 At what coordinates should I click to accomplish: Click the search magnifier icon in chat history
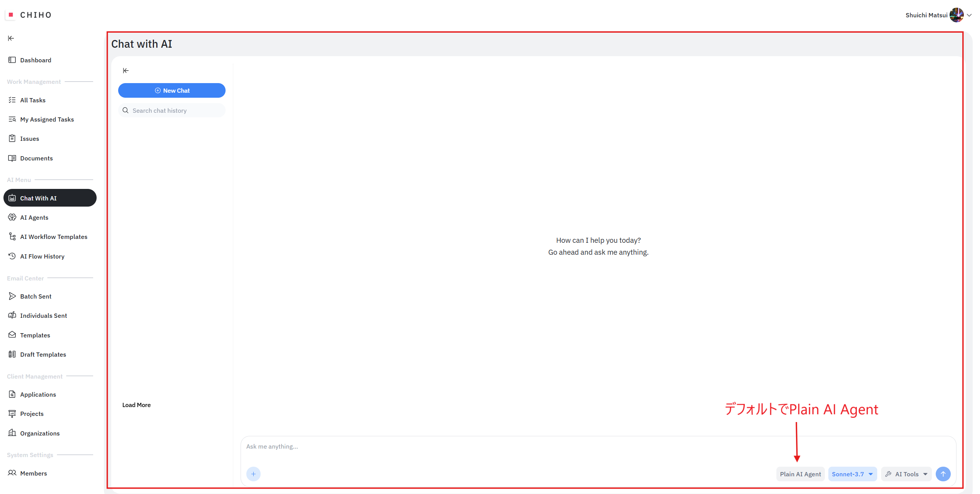[125, 110]
